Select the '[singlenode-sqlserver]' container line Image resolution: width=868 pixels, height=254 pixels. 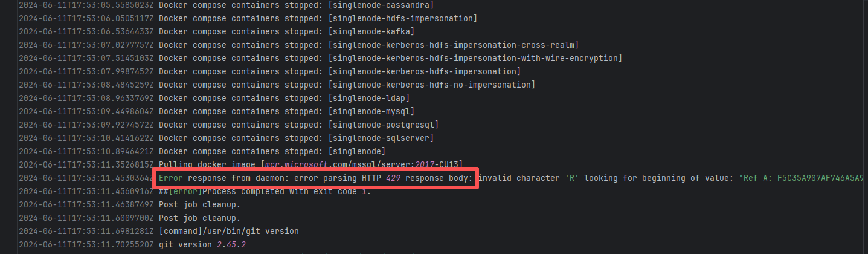tap(381, 138)
